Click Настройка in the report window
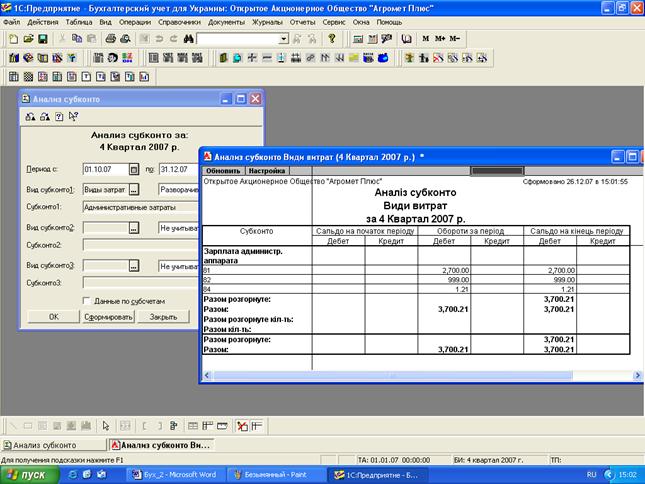 pos(267,171)
